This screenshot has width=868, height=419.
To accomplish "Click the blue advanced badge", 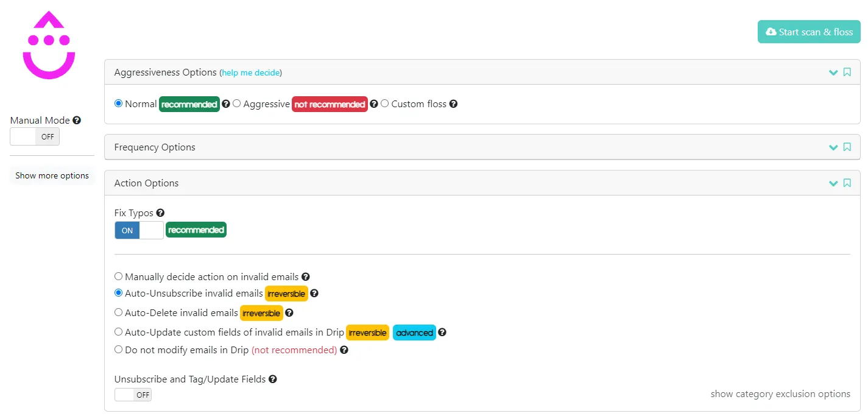I will coord(414,333).
